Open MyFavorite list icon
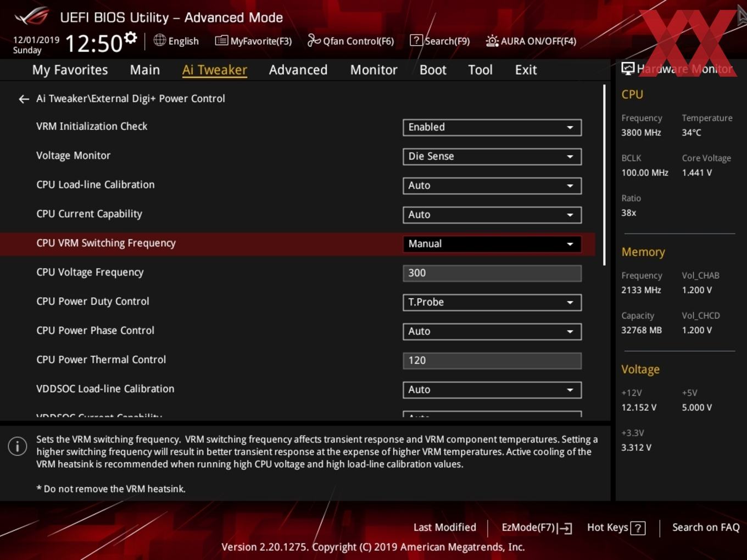 [x=221, y=41]
